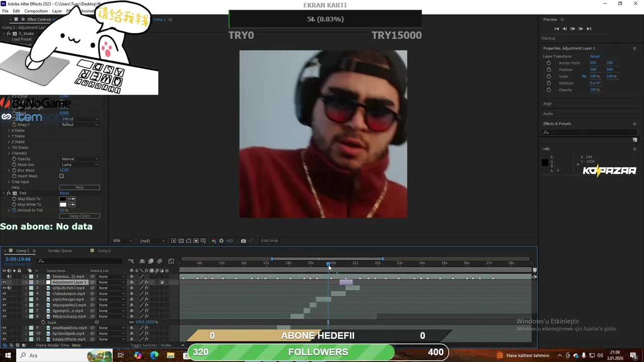
Task: Open Windows Start menu
Action: (x=8, y=355)
